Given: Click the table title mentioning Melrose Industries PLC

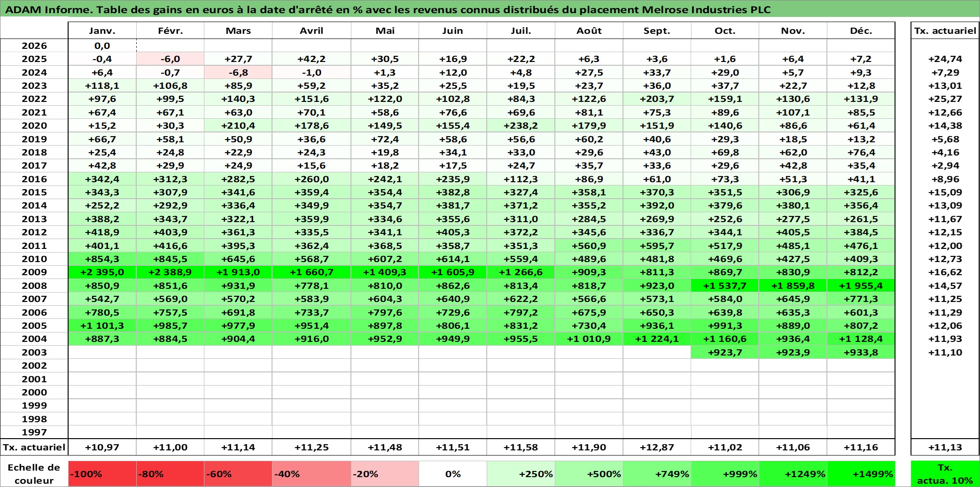Looking at the screenshot, I should (x=388, y=9).
